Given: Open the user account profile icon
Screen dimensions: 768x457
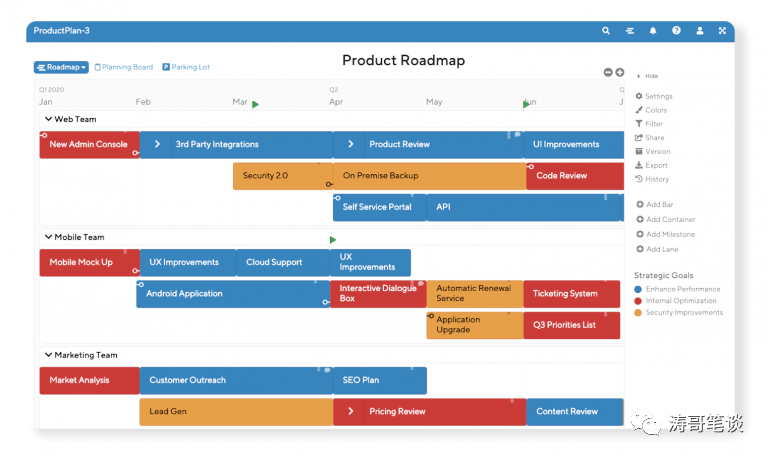Looking at the screenshot, I should (700, 31).
